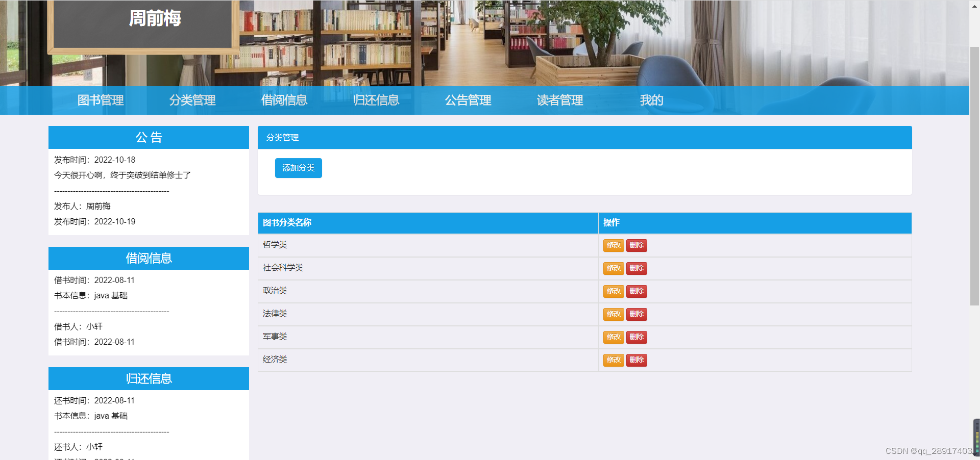Click 修改 next to 社会科学类
The image size is (980, 460).
pyautogui.click(x=613, y=268)
